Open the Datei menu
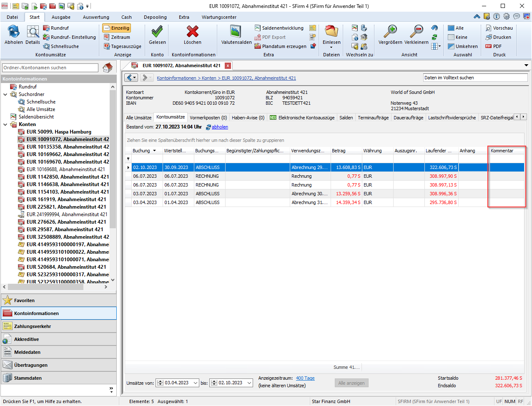This screenshot has width=532, height=406. 13,17
